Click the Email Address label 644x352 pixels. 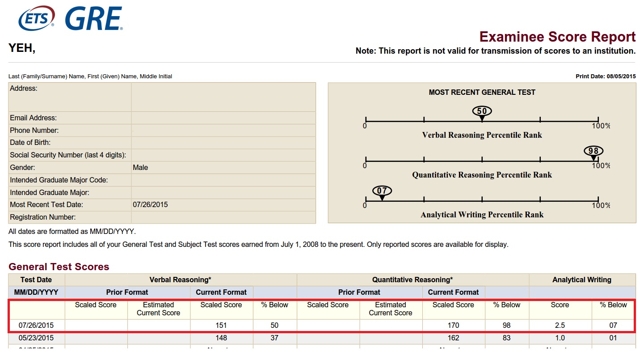click(x=34, y=118)
